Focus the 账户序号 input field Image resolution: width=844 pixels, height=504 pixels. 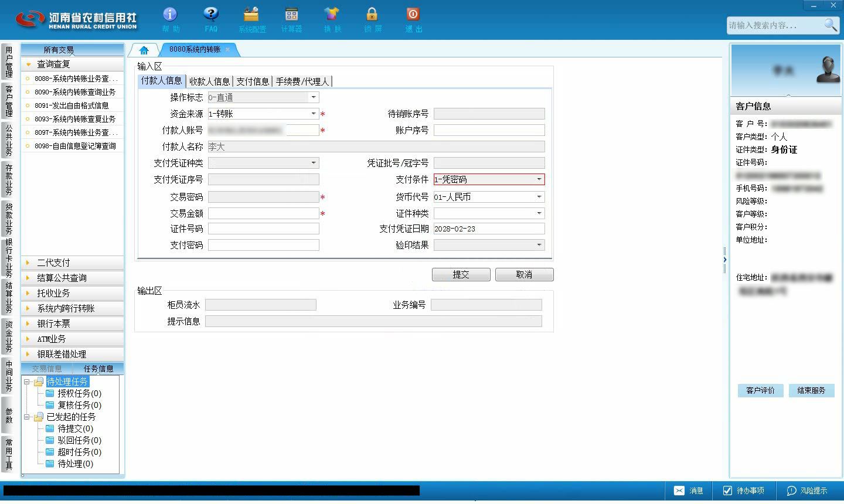489,130
